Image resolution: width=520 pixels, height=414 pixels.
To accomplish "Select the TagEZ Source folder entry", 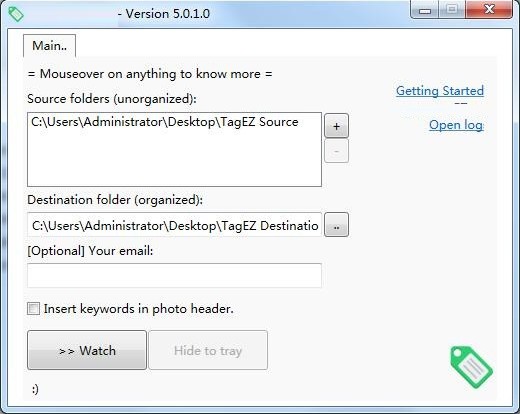I will click(165, 122).
